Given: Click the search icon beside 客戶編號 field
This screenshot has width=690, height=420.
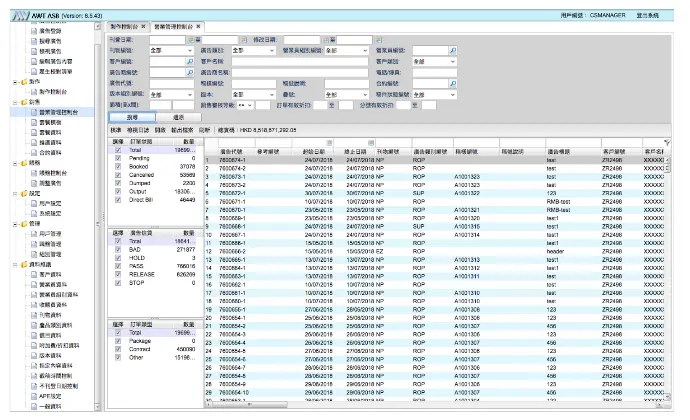Looking at the screenshot, I should point(187,60).
